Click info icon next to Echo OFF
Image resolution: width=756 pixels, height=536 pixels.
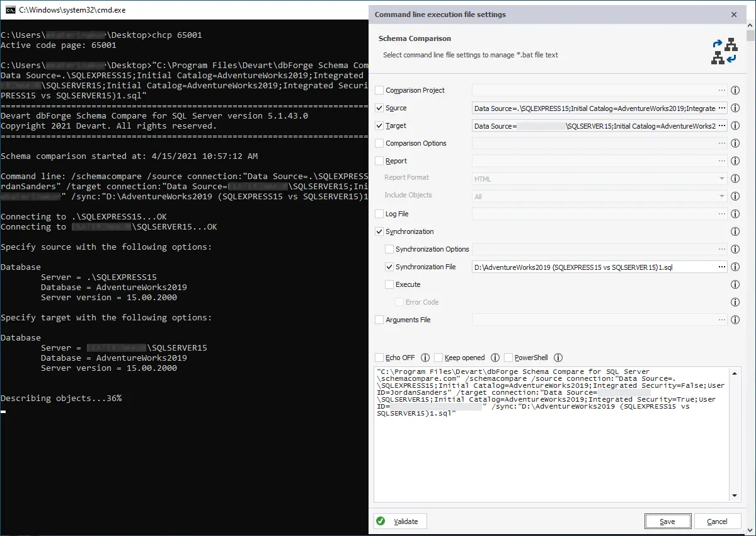(425, 358)
